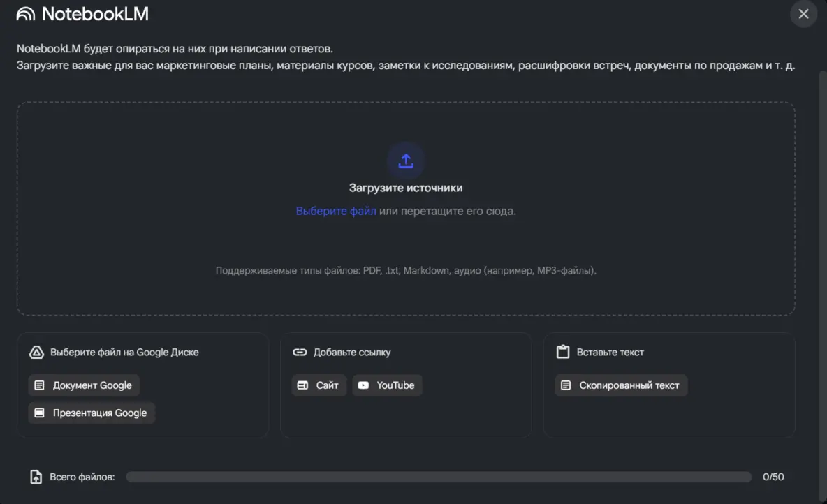827x504 pixels.
Task: Click the Вставьте текст label
Action: 610,352
